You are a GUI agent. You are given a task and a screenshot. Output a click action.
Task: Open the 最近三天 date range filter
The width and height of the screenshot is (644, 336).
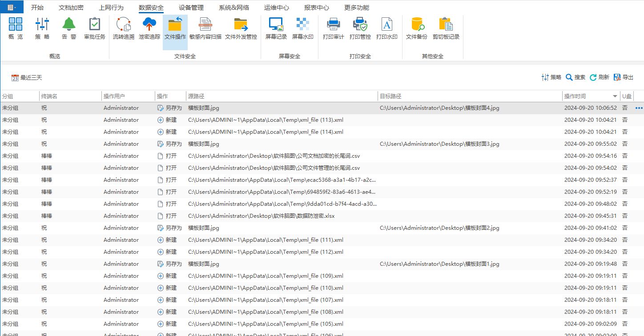tap(27, 77)
